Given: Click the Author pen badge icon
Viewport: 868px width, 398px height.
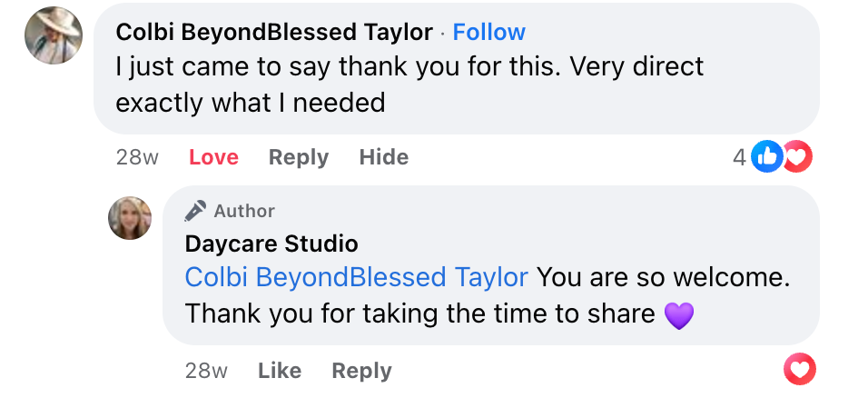Looking at the screenshot, I should (195, 211).
